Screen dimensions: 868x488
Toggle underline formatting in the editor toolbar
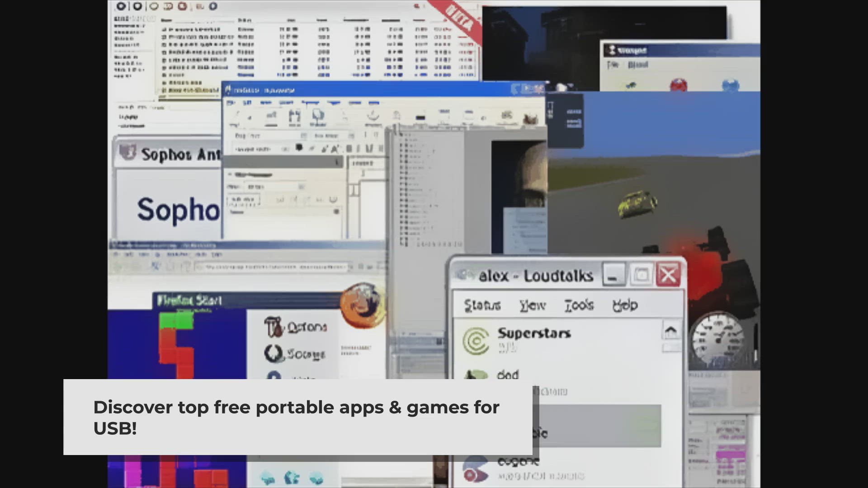tap(369, 148)
